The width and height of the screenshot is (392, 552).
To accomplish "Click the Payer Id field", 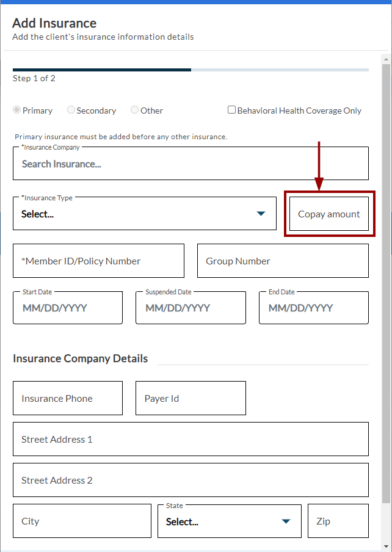I will (x=191, y=398).
